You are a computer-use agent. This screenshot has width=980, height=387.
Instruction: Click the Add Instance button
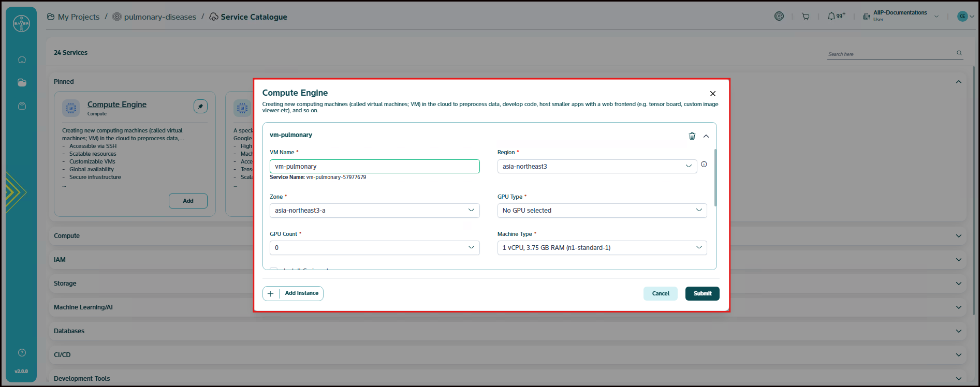(293, 293)
